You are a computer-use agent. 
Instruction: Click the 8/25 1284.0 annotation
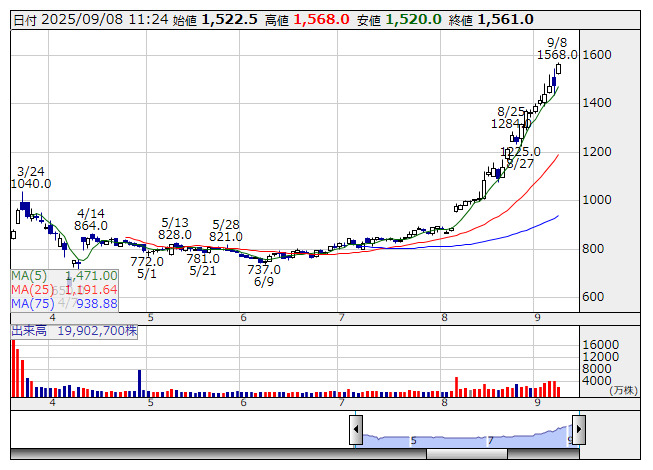point(511,118)
